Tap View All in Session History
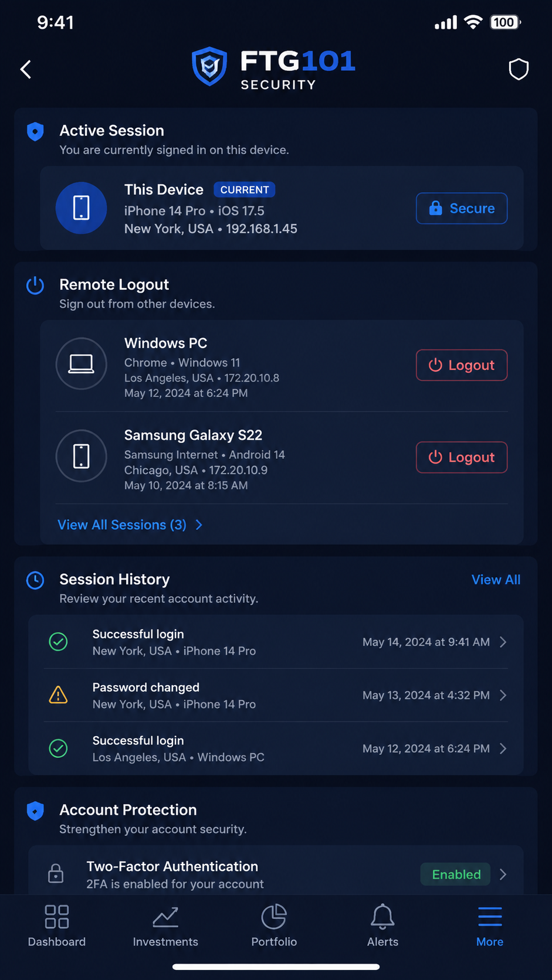 pos(496,580)
